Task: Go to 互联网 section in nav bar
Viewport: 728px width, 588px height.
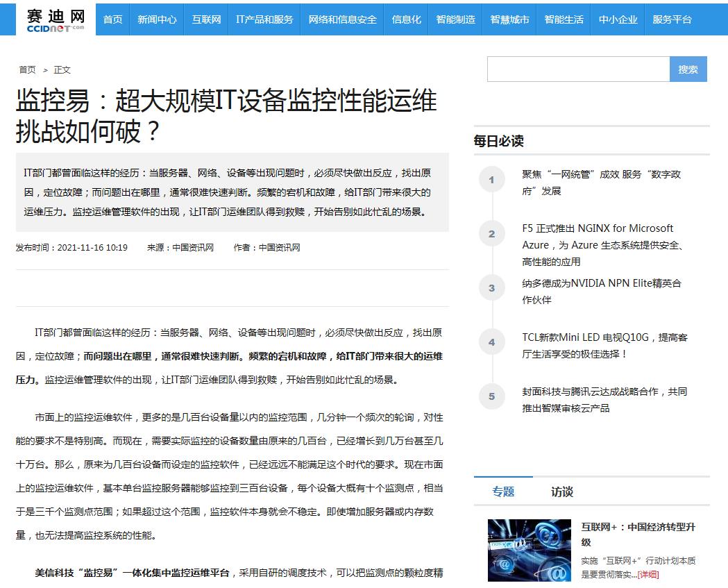Action: coord(206,19)
